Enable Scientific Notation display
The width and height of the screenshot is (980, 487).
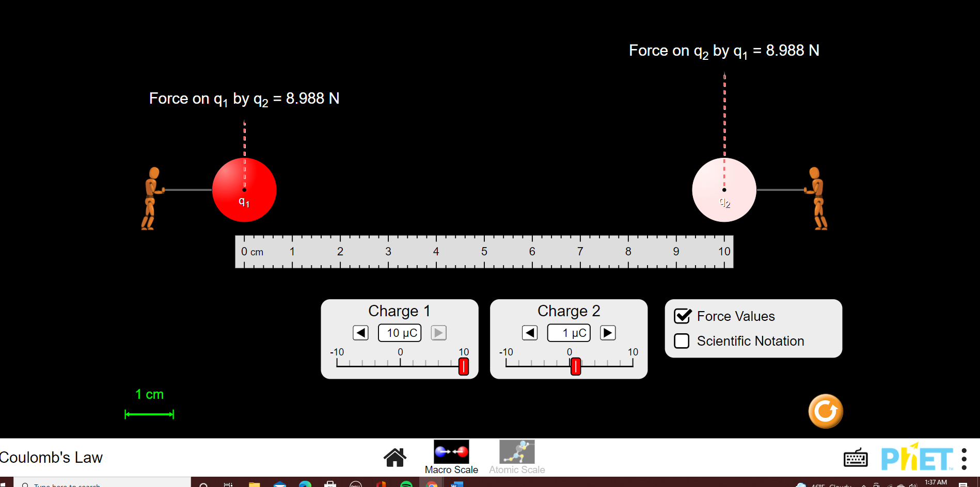(682, 341)
